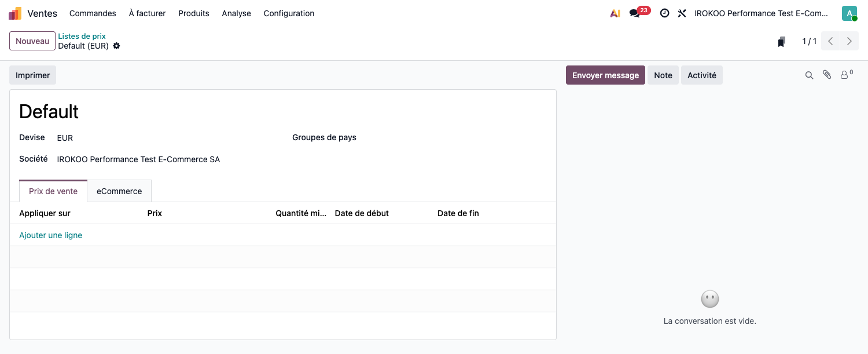The height and width of the screenshot is (354, 868).
Task: Open the debug tools wrench icon
Action: click(x=682, y=13)
